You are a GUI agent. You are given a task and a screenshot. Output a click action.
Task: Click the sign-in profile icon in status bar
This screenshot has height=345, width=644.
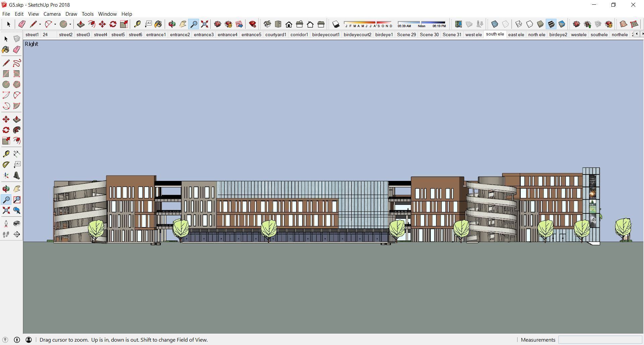tap(29, 340)
